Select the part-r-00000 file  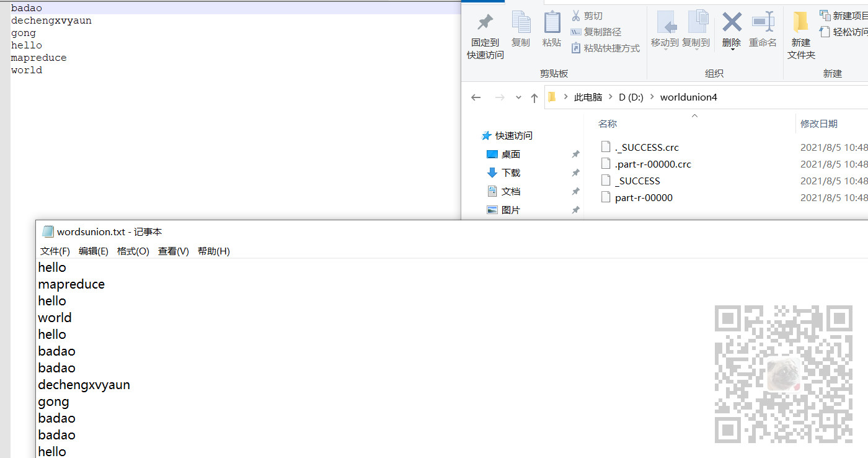click(x=644, y=197)
